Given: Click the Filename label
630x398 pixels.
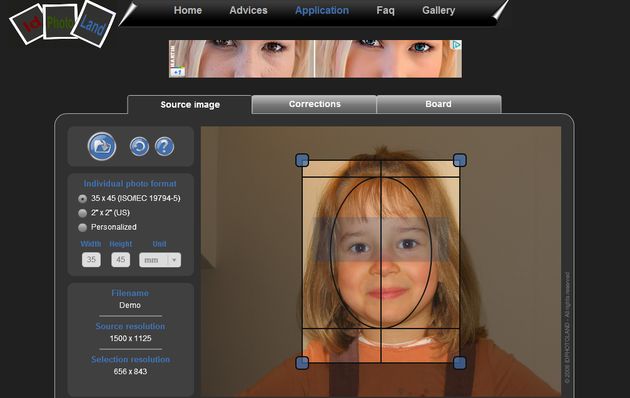Looking at the screenshot, I should click(x=130, y=293).
